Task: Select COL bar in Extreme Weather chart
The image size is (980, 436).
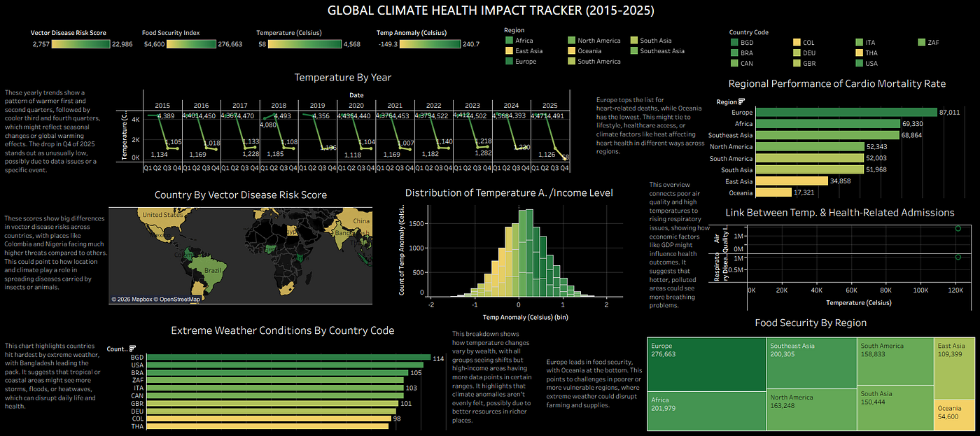Action: tap(269, 419)
